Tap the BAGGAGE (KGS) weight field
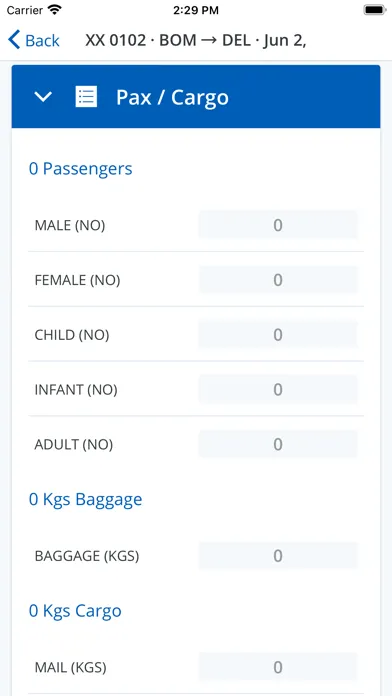The image size is (392, 696). (278, 556)
